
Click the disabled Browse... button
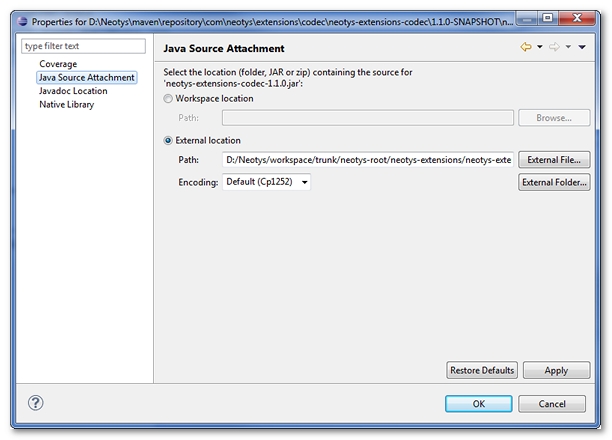[554, 118]
